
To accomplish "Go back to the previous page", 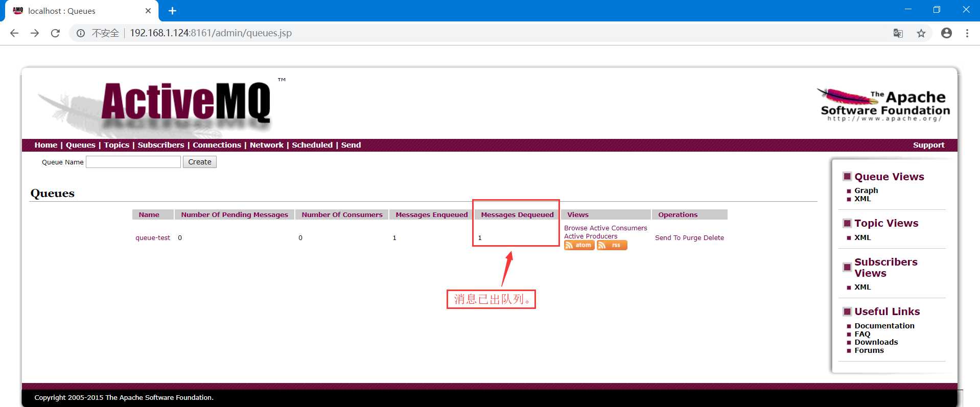I will (14, 33).
